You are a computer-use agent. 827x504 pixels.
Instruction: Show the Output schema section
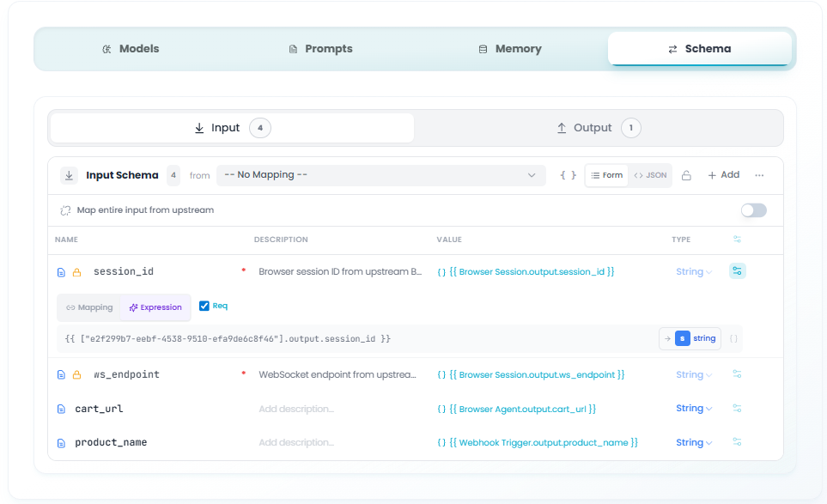(599, 128)
